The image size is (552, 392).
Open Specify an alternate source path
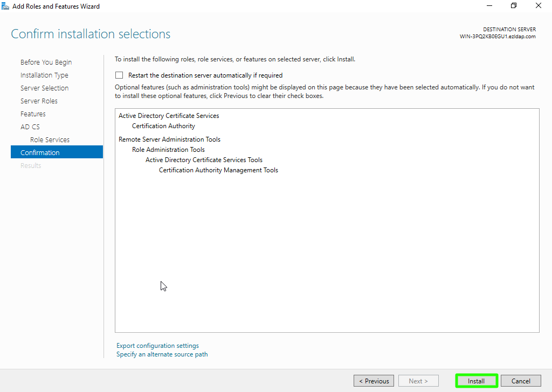pyautogui.click(x=162, y=354)
